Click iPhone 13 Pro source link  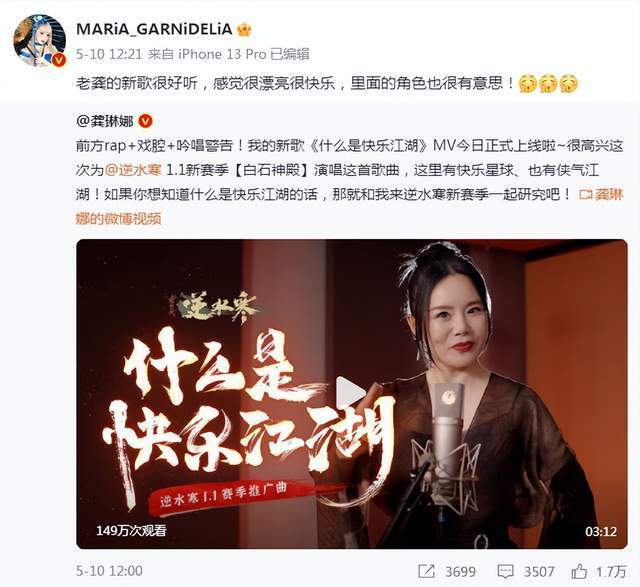click(222, 54)
